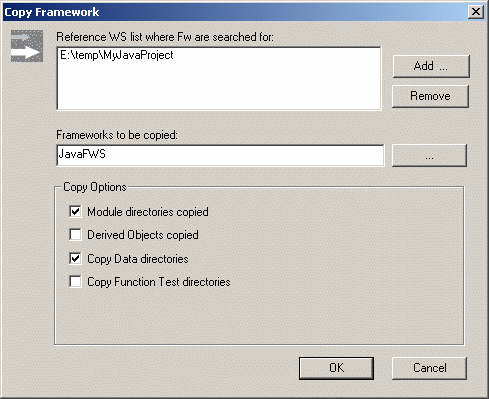Cancel the Copy Framework dialog
Screen dimensions: 489x399
coord(429,368)
